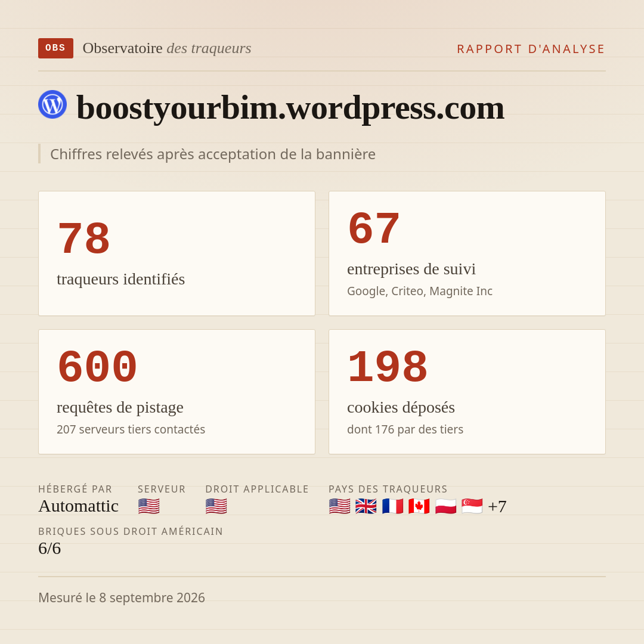Click the 67 companies number

tap(374, 228)
